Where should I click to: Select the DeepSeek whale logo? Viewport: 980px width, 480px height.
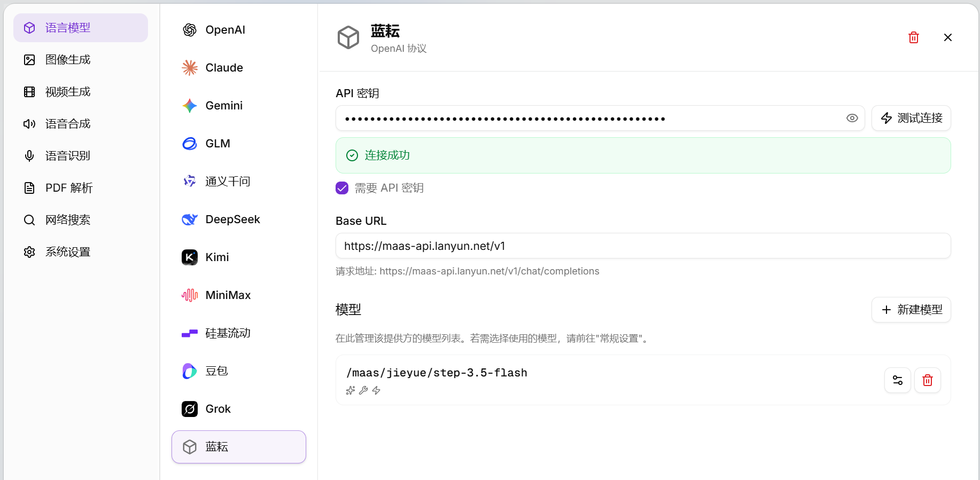point(190,219)
